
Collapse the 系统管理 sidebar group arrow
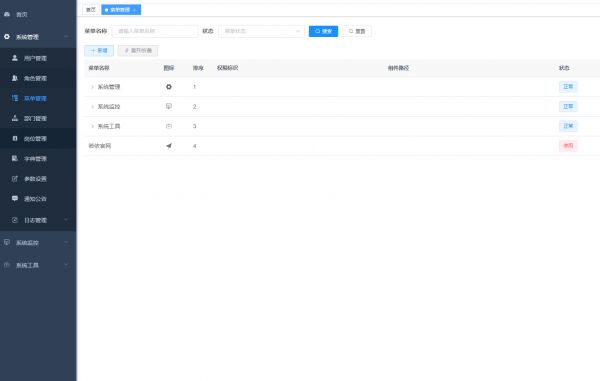coord(66,37)
